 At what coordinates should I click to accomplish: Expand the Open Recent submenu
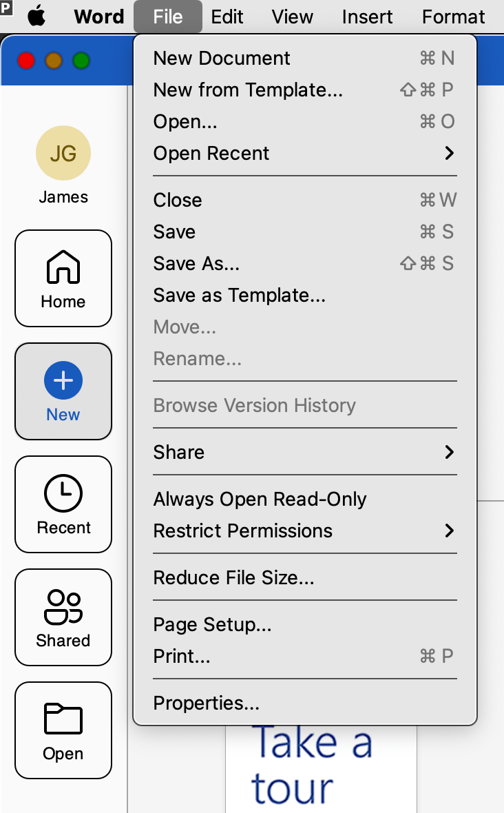305,153
